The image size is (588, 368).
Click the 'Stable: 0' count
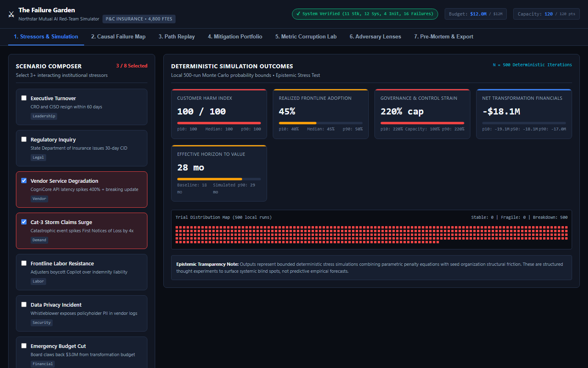(x=482, y=218)
